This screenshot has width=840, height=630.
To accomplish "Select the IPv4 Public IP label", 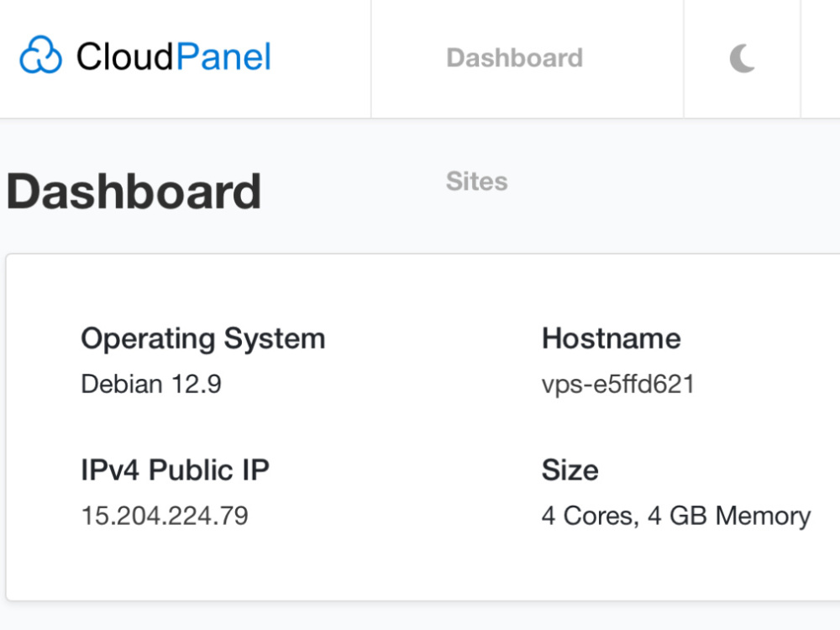I will (176, 470).
